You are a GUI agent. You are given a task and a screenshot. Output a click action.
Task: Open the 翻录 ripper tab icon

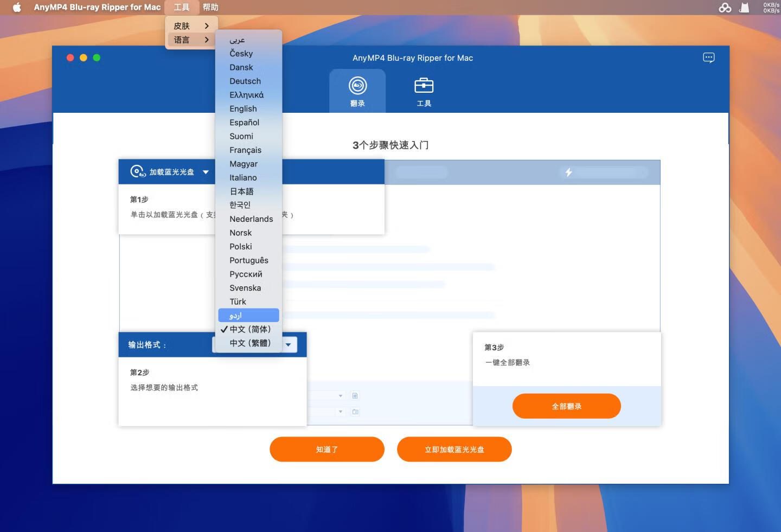[357, 86]
